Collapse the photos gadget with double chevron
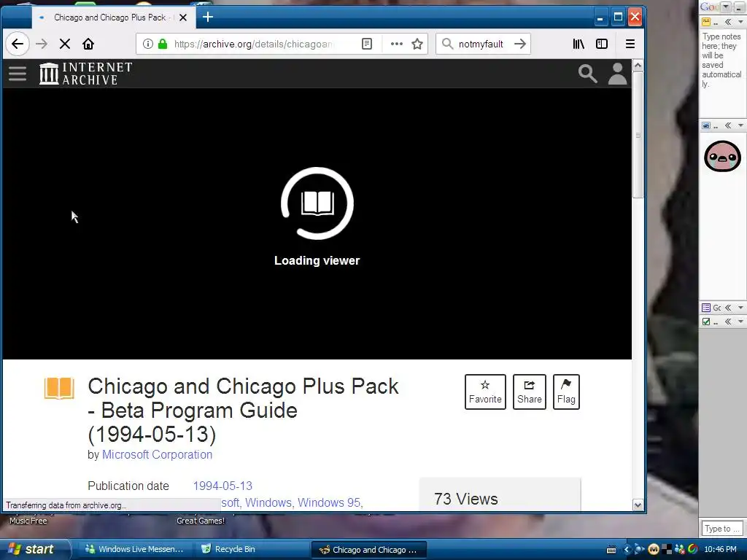747x560 pixels. (x=728, y=125)
